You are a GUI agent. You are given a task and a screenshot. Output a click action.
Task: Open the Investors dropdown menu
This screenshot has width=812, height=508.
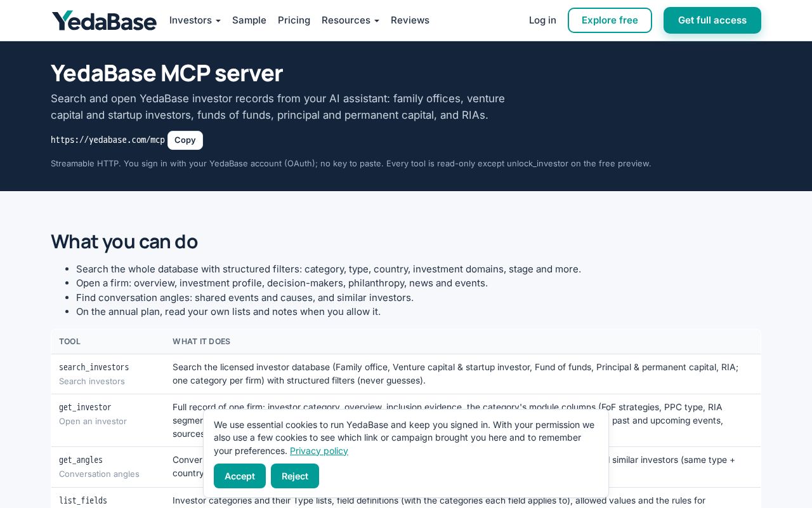tap(195, 20)
